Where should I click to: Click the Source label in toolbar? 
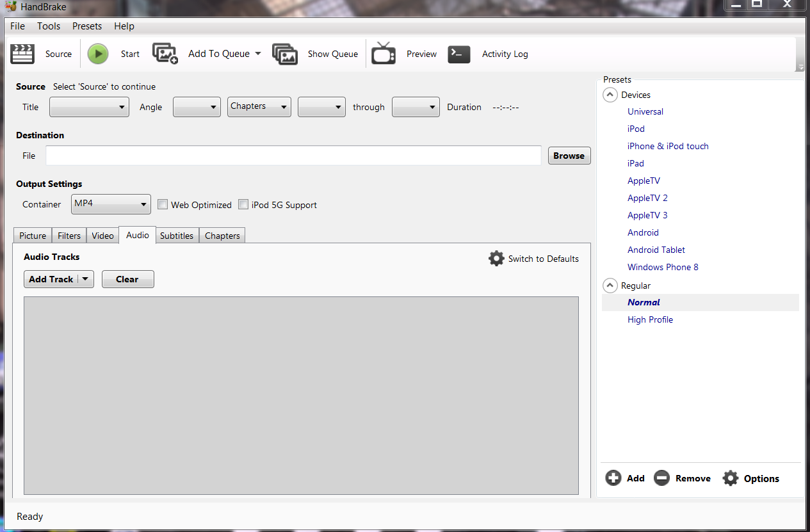(58, 54)
